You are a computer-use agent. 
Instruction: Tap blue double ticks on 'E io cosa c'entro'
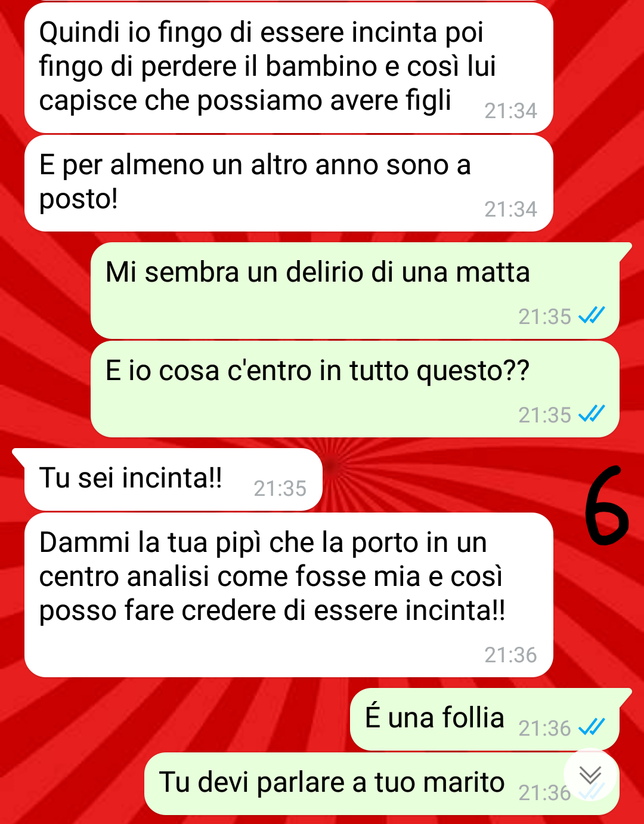(x=592, y=413)
